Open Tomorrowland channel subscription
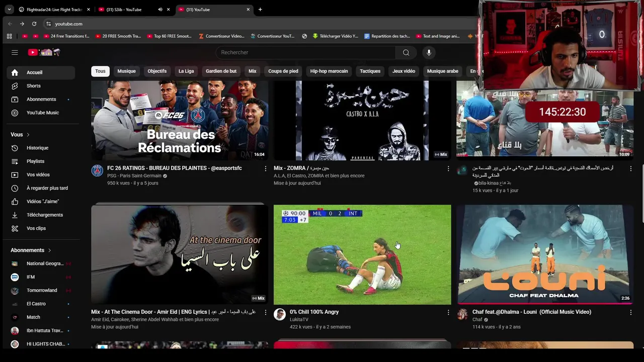Screen dimensions: 644x362 [x=41, y=290]
